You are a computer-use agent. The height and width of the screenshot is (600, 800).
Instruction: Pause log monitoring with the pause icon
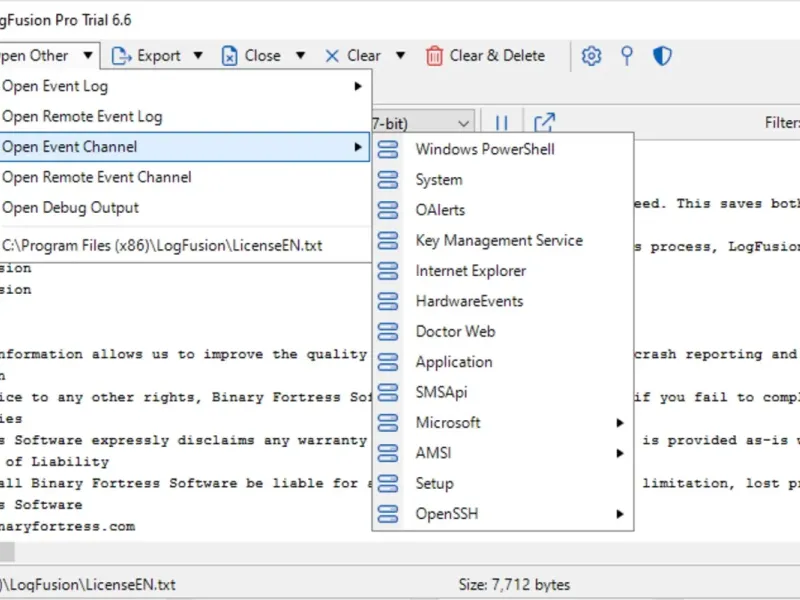[502, 123]
